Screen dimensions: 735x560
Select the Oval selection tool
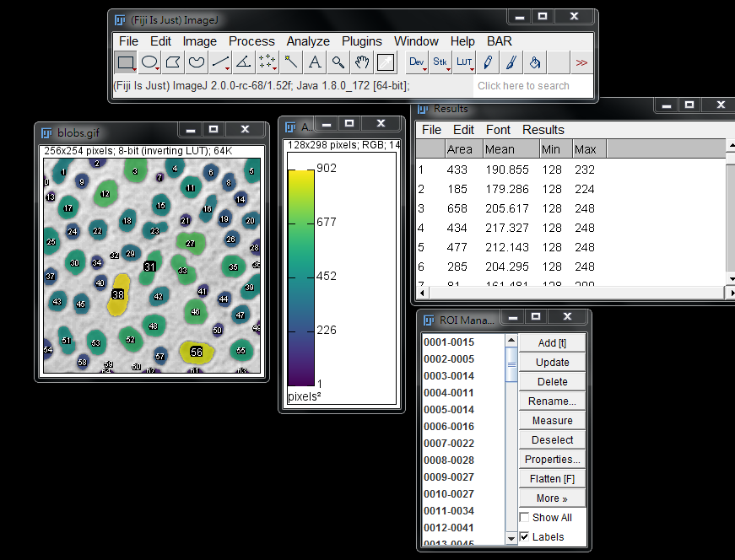tap(149, 62)
